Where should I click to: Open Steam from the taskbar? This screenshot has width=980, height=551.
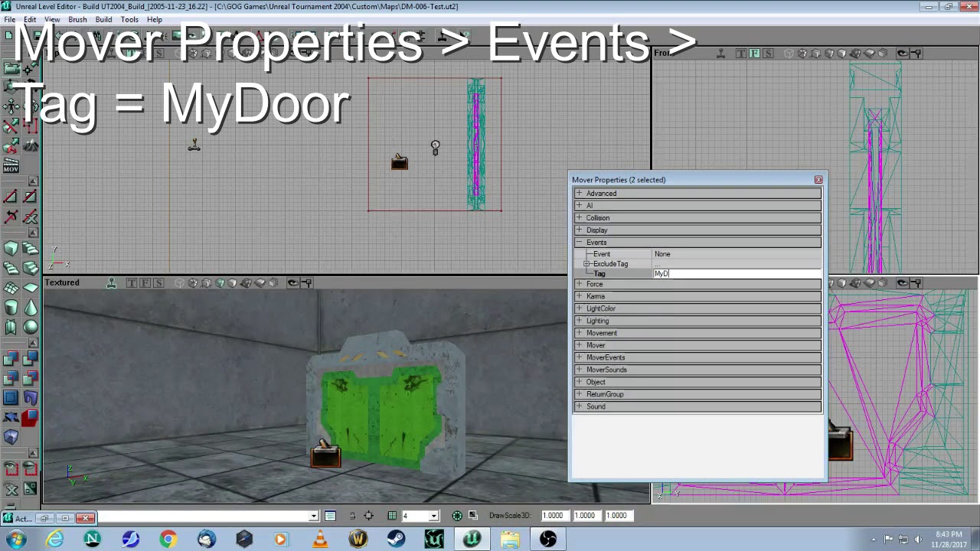396,540
